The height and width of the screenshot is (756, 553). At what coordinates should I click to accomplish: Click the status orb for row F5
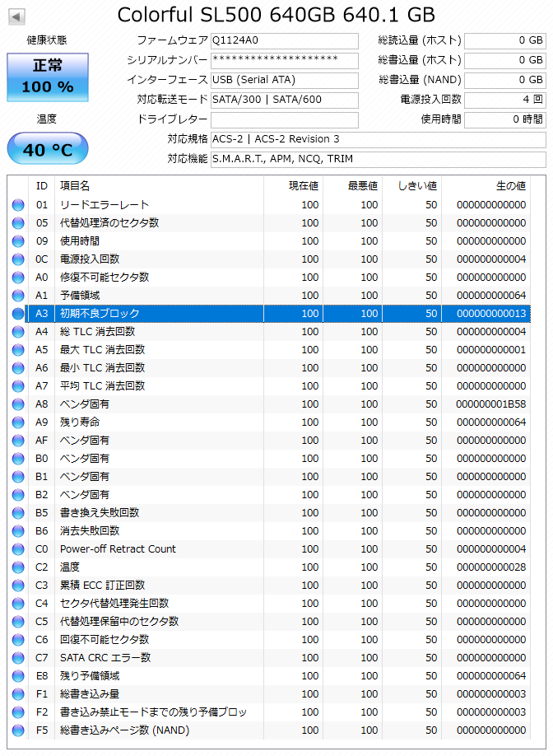tap(18, 730)
